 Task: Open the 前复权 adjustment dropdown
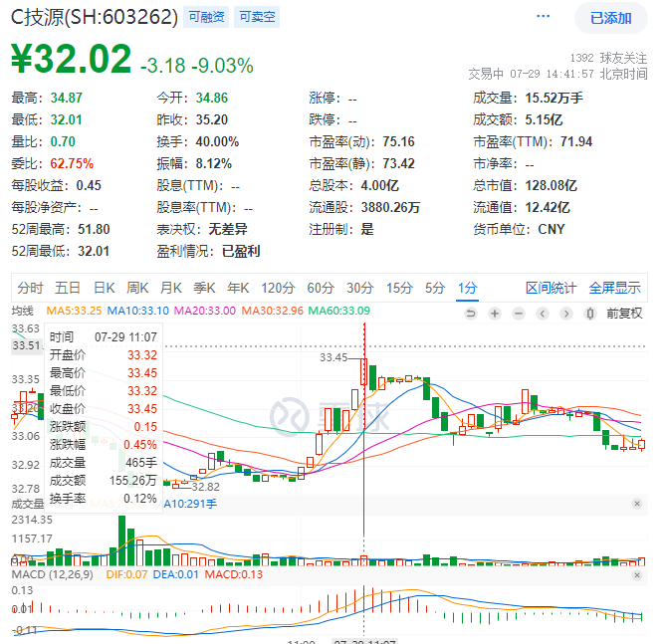click(x=624, y=314)
